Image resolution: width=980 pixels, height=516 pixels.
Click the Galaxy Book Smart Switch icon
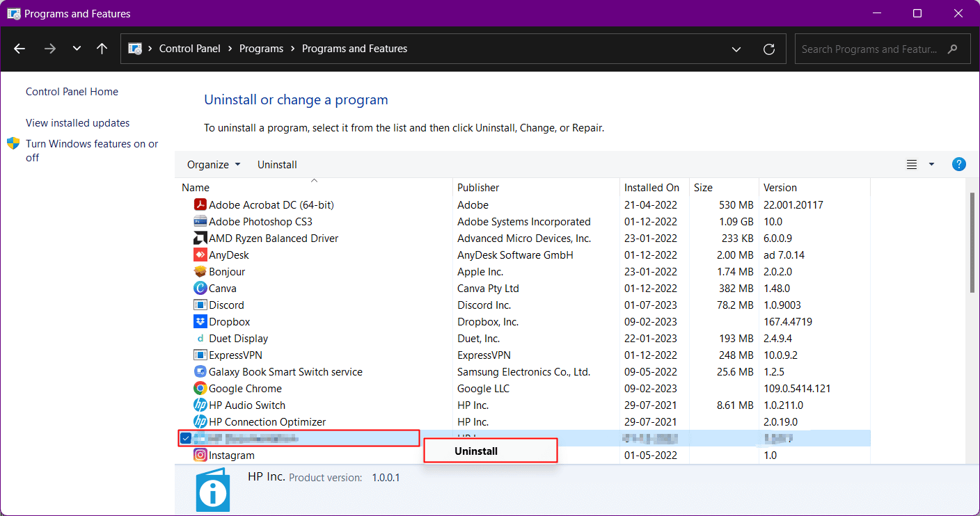200,372
